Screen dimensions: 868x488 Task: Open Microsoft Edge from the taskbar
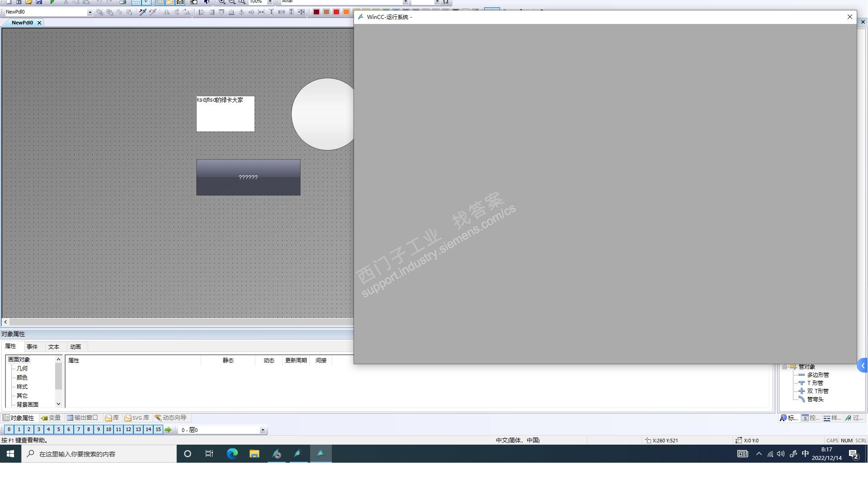(x=232, y=454)
